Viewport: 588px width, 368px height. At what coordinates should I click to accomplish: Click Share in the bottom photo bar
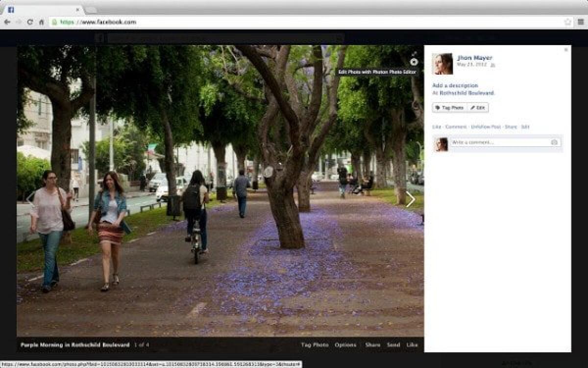[x=372, y=345]
